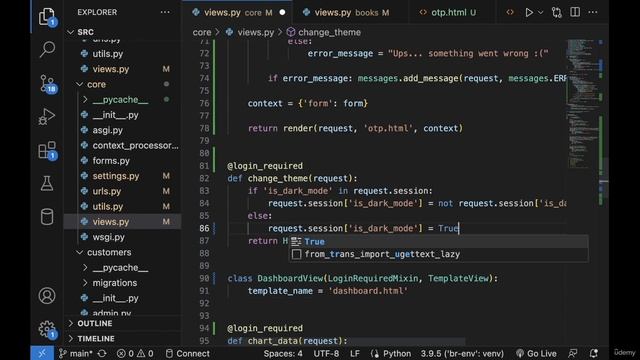Switch to views.py core tab
640x360 pixels.
pos(237,13)
